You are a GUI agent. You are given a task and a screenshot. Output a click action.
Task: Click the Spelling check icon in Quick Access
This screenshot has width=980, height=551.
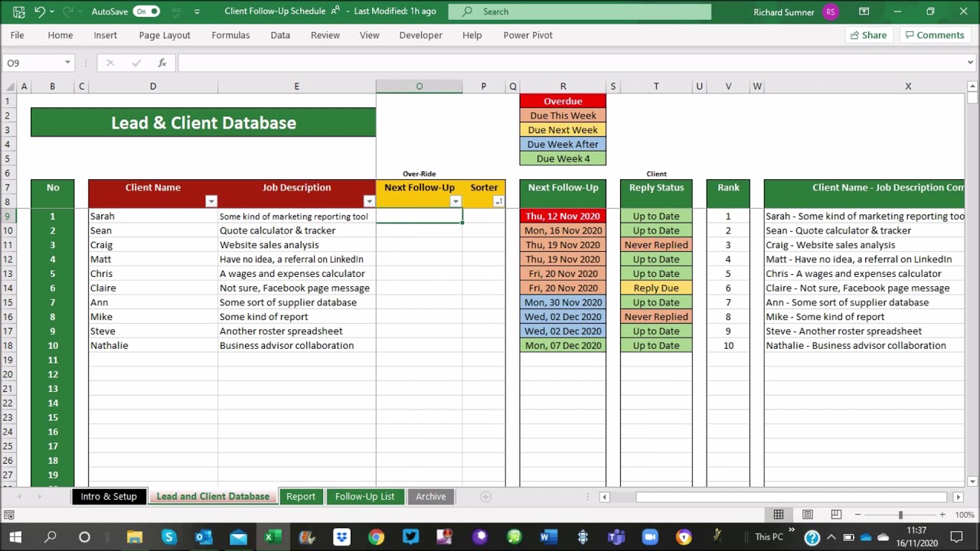pyautogui.click(x=177, y=11)
